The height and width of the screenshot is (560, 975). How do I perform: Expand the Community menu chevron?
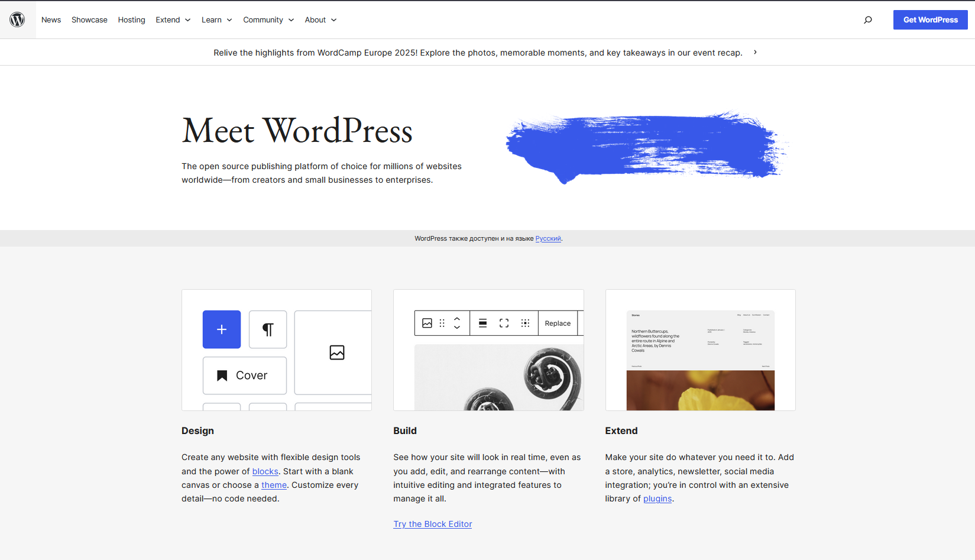point(291,20)
